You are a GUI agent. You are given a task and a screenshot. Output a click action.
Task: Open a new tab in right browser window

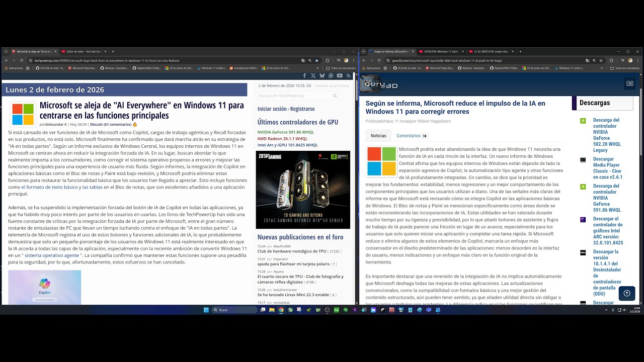tap(520, 51)
